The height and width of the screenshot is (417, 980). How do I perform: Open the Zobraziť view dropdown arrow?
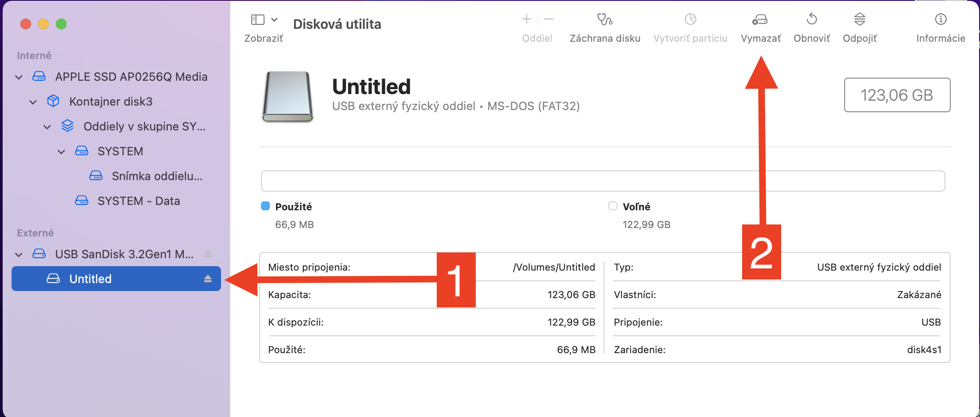click(274, 20)
